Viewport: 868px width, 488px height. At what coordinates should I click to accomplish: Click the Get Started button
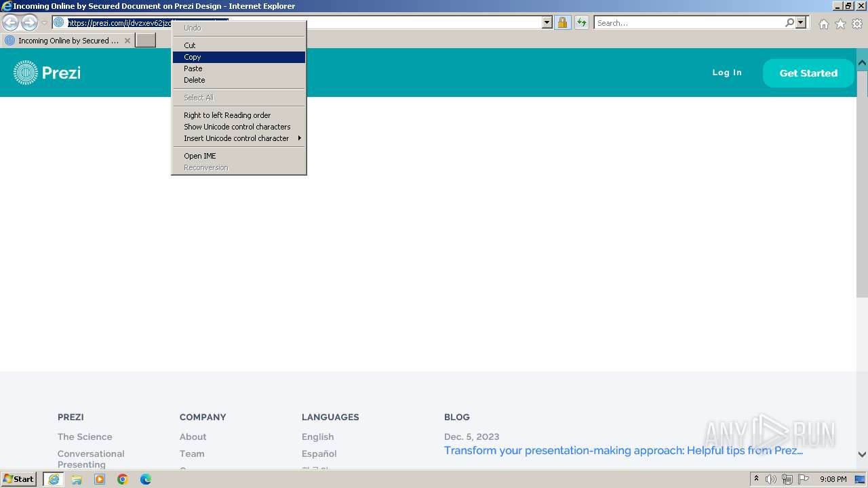808,73
